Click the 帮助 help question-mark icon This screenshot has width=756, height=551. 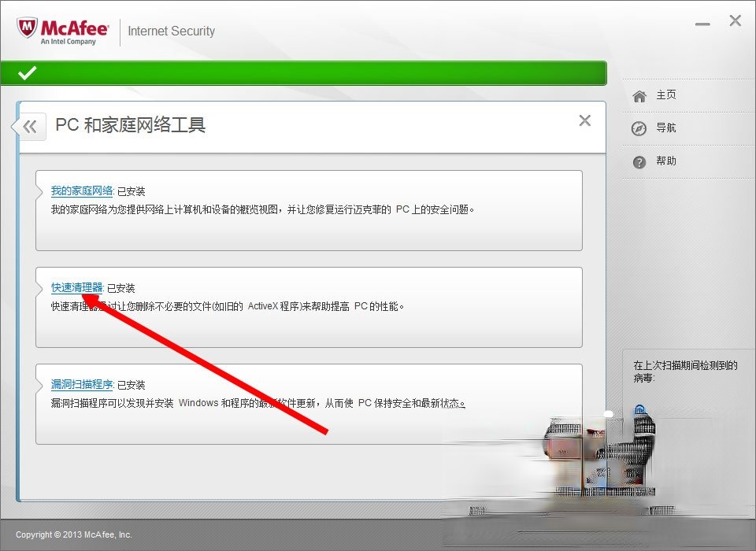(639, 161)
